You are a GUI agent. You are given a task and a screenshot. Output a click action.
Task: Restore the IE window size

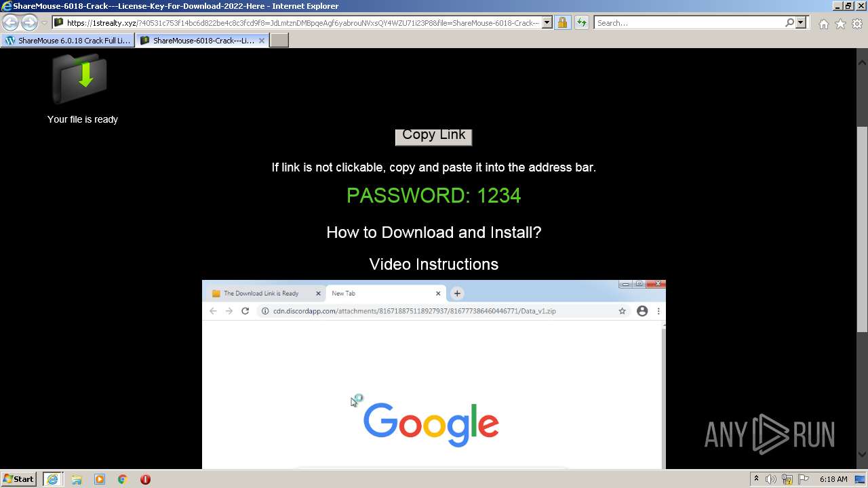click(x=848, y=6)
